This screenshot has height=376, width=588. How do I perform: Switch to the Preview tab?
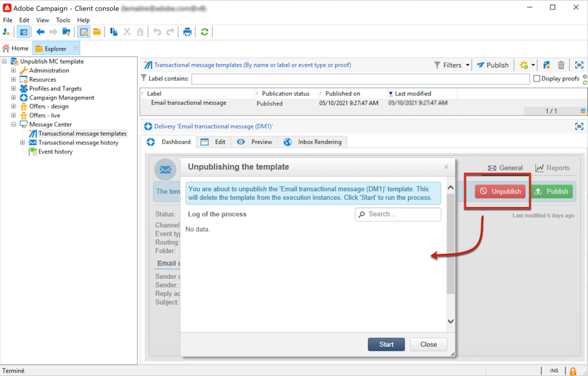(255, 142)
